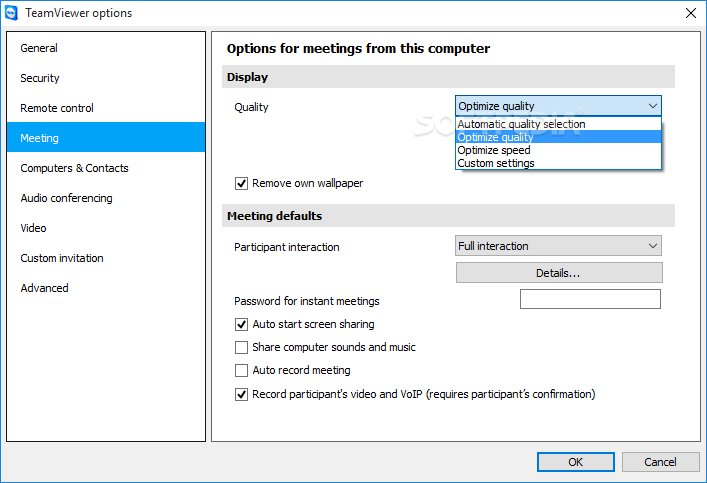Go to Advanced settings

106,288
